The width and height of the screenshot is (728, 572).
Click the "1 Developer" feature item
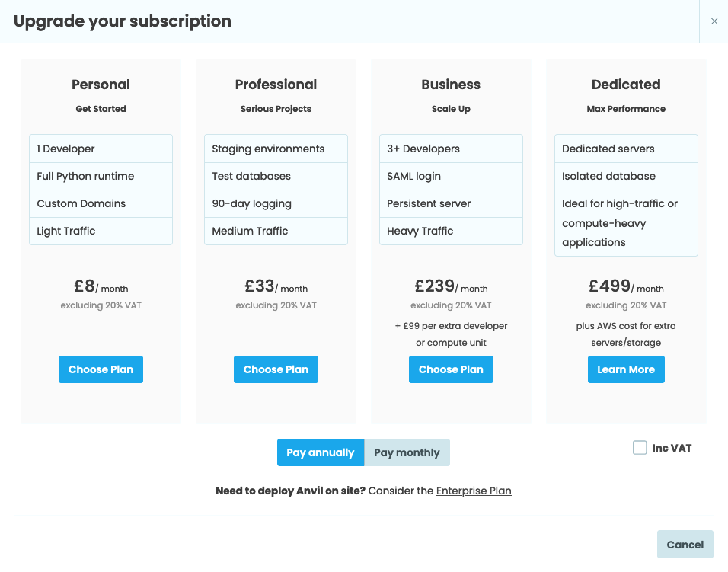click(x=101, y=149)
